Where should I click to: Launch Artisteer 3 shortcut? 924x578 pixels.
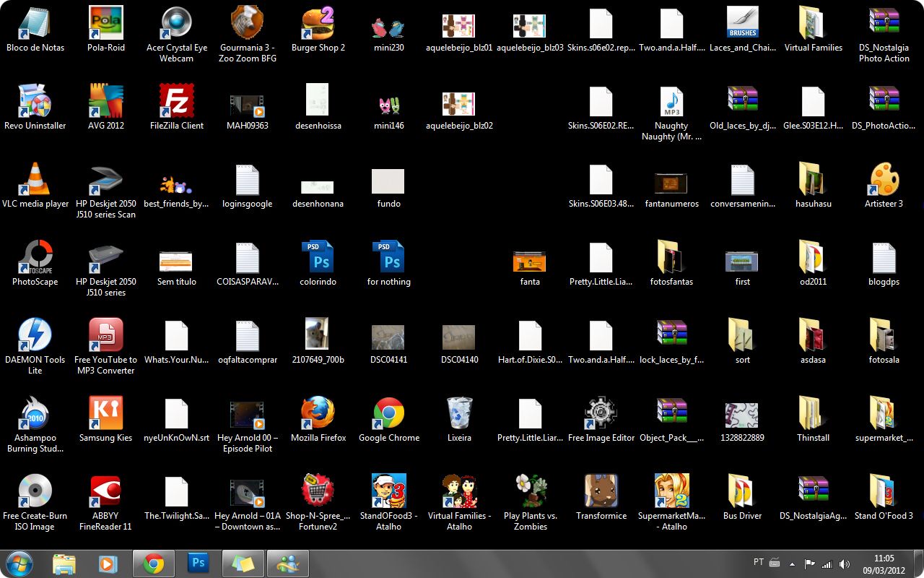(884, 181)
